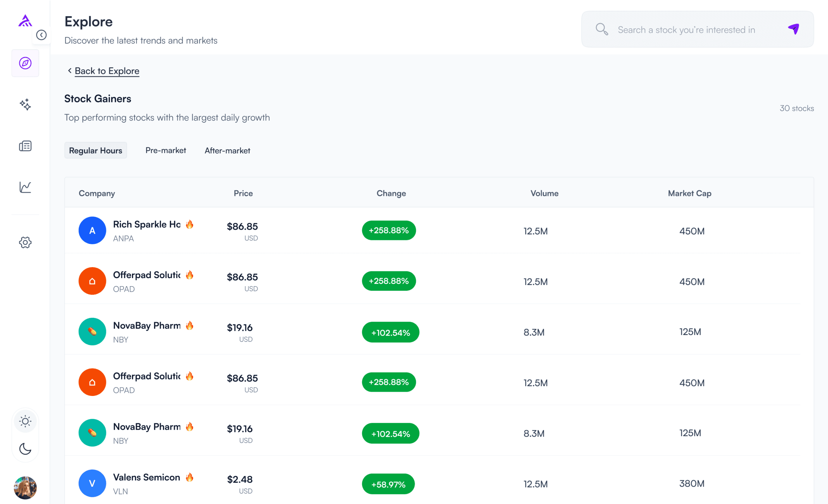Viewport: 828px width, 504px height.
Task: Select the After-market tab
Action: coord(227,151)
